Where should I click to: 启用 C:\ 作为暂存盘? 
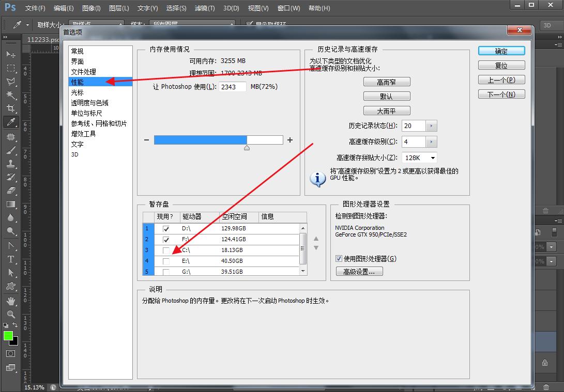[166, 250]
